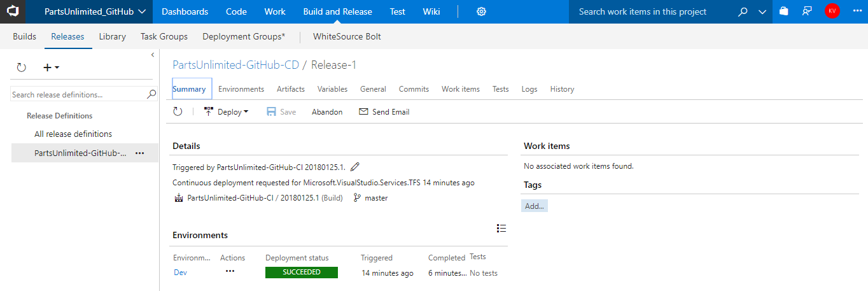Screen dimensions: 868x291
Task: Click the No tests text in Dev row
Action: tap(484, 273)
